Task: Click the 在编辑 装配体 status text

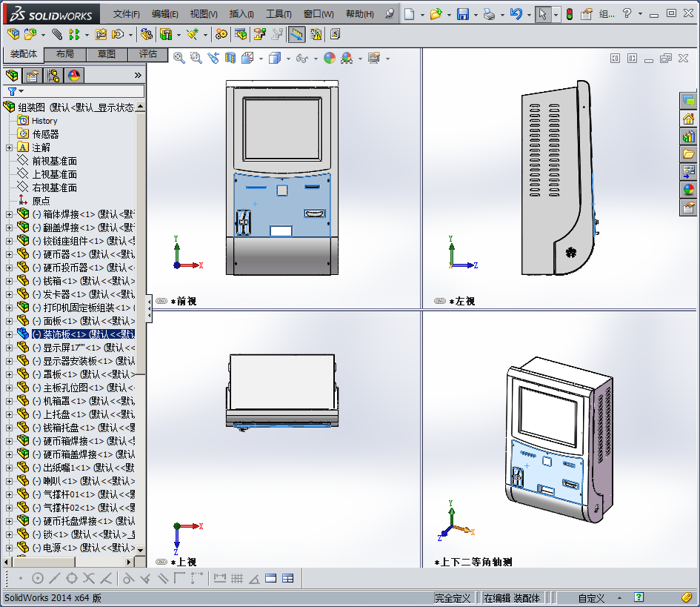Action: pos(512,597)
